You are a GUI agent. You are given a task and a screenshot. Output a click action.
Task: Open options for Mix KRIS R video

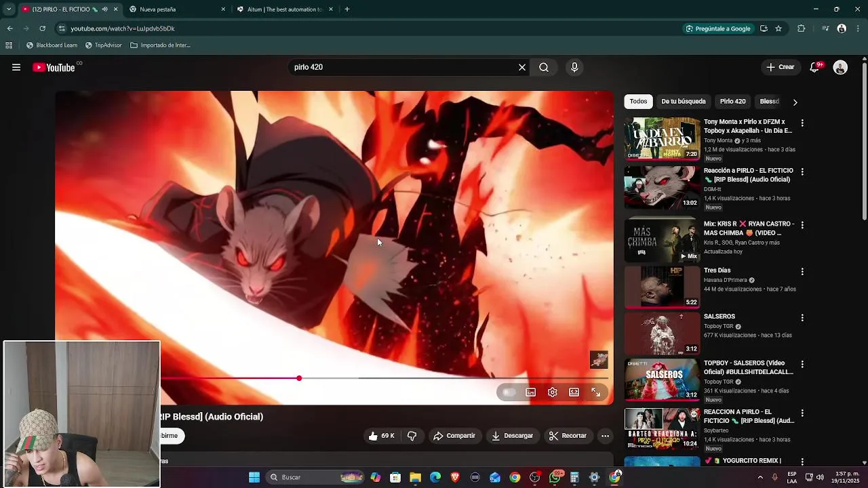802,225
